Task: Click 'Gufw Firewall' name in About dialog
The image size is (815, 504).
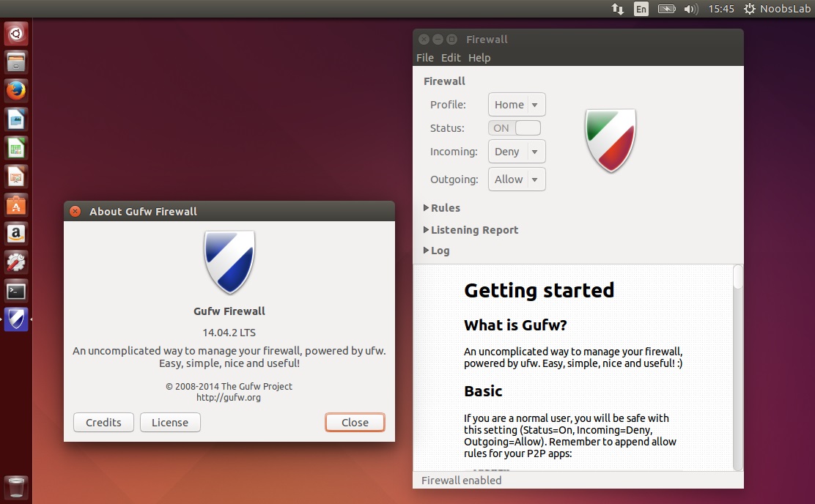Action: point(229,311)
